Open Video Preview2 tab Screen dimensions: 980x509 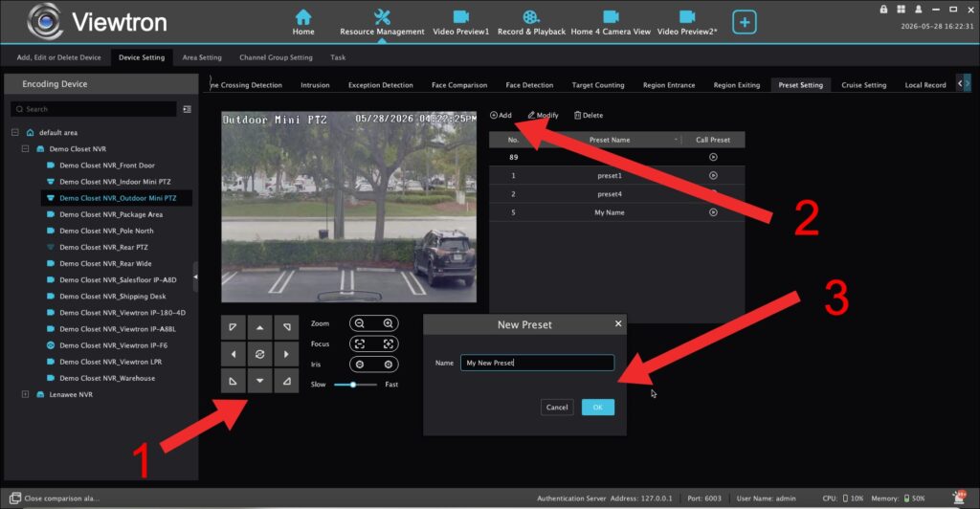[x=687, y=22]
